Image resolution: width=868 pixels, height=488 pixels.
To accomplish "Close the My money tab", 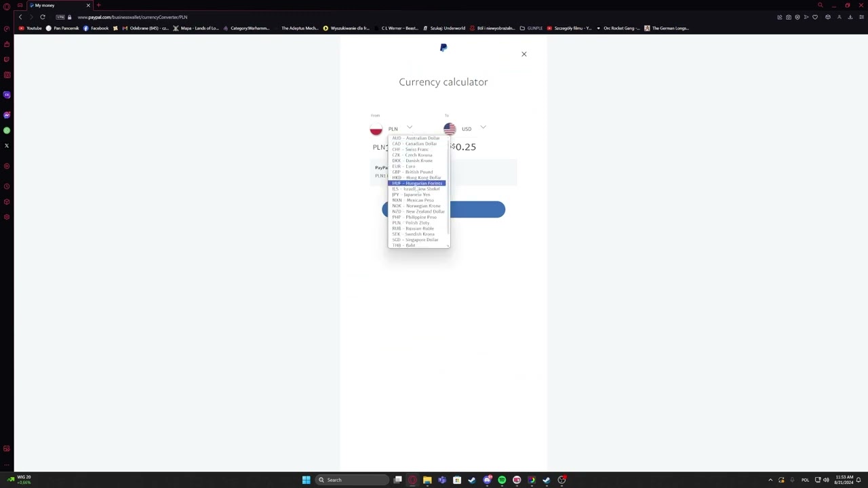I will [88, 5].
